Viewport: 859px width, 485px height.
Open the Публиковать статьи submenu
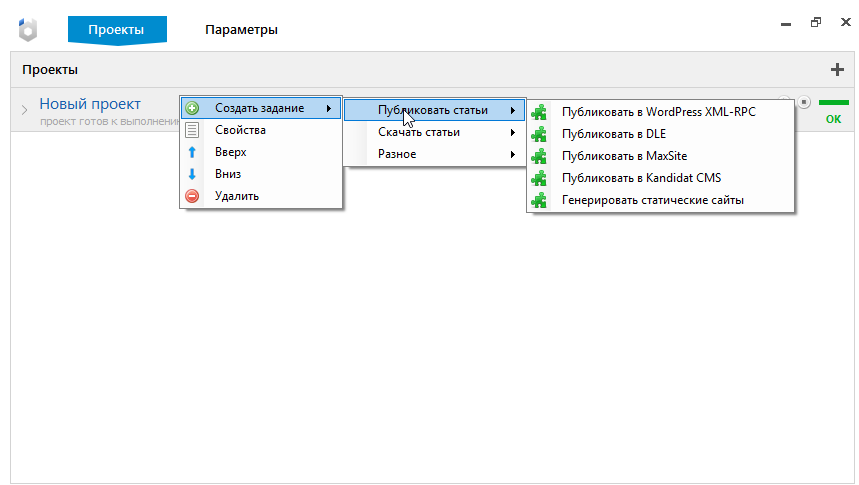click(434, 110)
